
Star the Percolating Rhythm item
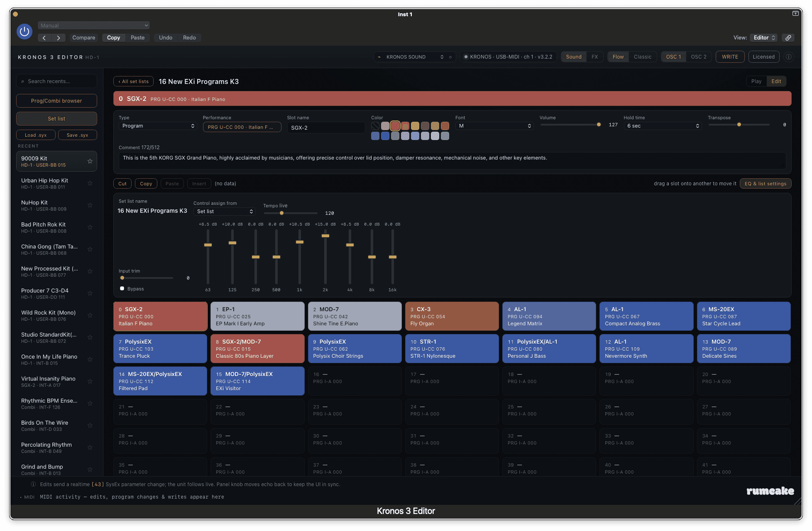pyautogui.click(x=90, y=447)
